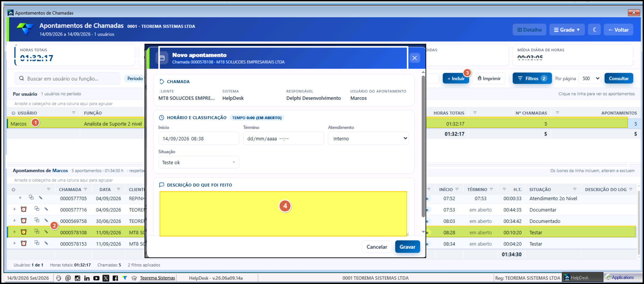Viewport: 644px width, 284px height.
Task: Click the Detalhe button
Action: point(529,30)
